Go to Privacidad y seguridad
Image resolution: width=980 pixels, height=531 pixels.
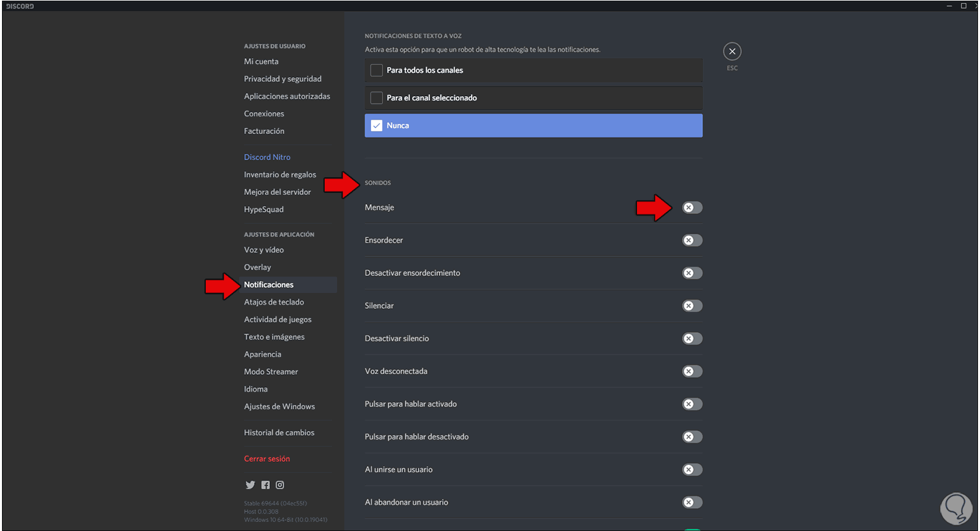pyautogui.click(x=283, y=79)
